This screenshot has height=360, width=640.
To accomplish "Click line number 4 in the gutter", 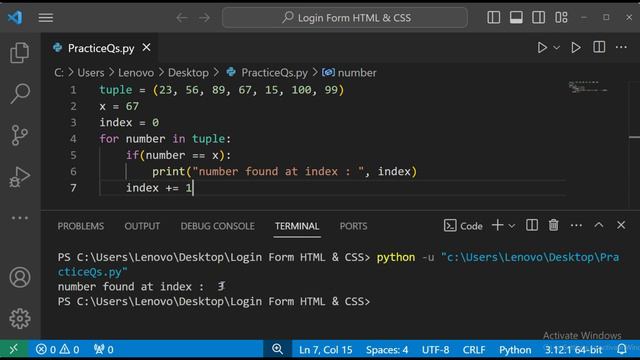I will [73, 139].
